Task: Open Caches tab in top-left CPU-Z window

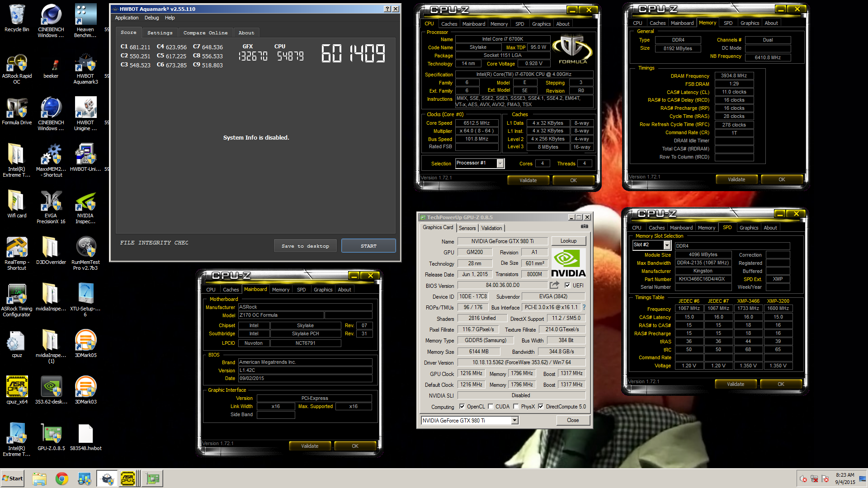Action: coord(449,24)
